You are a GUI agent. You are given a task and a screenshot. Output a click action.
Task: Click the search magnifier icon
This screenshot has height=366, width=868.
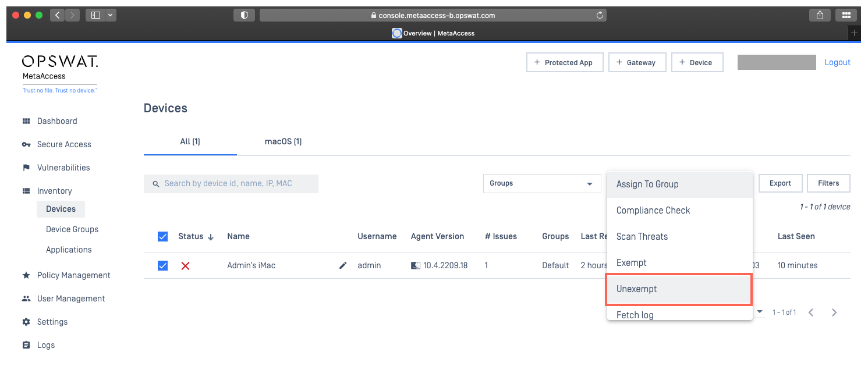point(156,184)
